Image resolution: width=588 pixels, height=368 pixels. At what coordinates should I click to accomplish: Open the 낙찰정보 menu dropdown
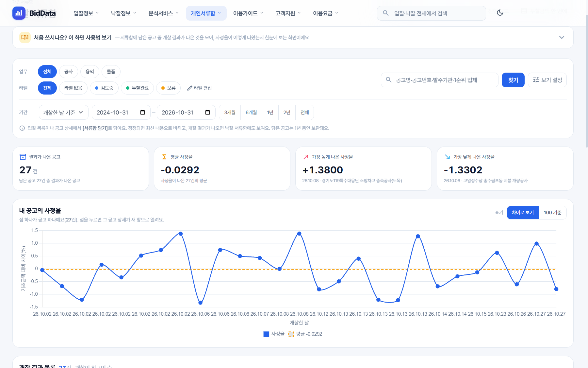coord(123,13)
